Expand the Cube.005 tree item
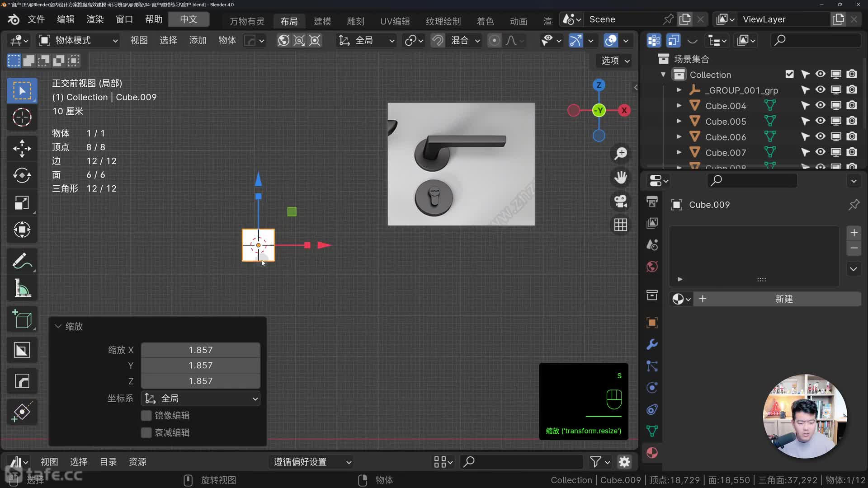Screen dimensions: 868x488 (x=679, y=121)
